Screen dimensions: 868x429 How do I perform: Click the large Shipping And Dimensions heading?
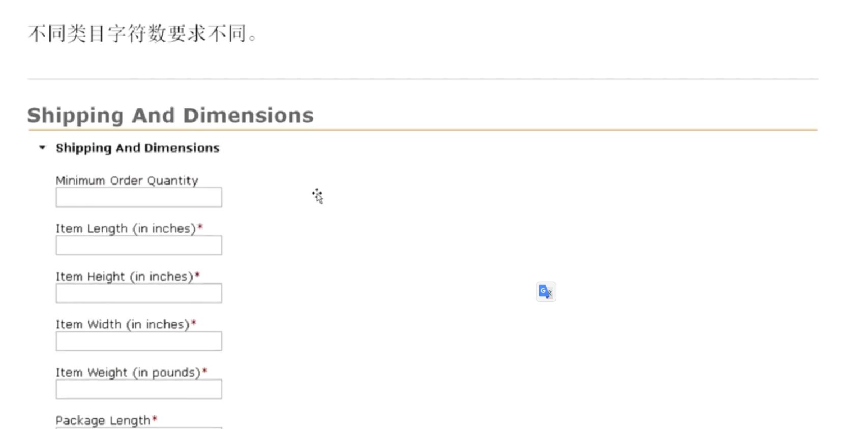(x=170, y=115)
